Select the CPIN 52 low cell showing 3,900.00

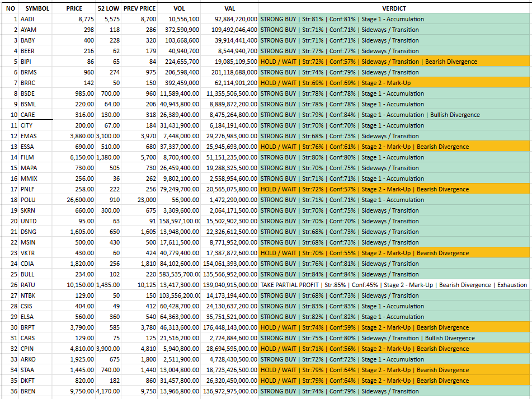click(x=108, y=349)
